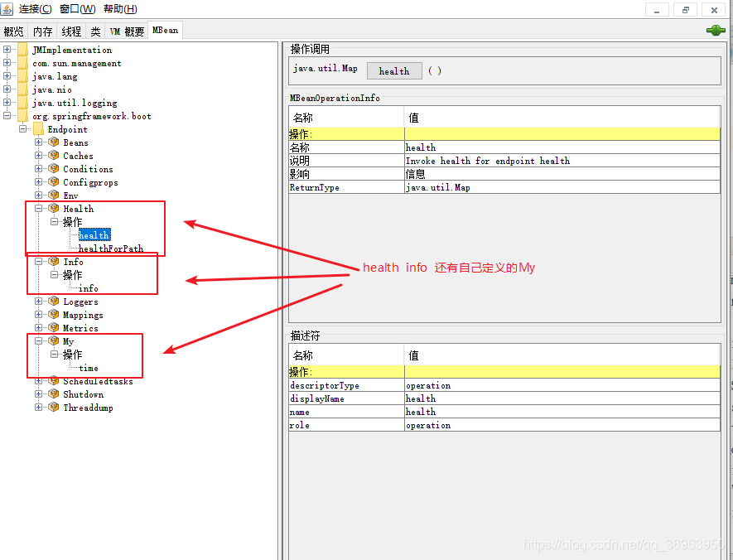Viewport: 733px width, 560px height.
Task: Click the role row name cell
Action: (346, 425)
